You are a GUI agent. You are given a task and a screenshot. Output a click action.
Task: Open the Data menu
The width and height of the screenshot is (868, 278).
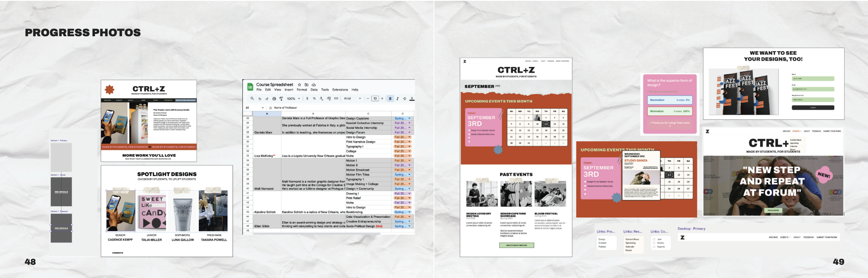[314, 90]
